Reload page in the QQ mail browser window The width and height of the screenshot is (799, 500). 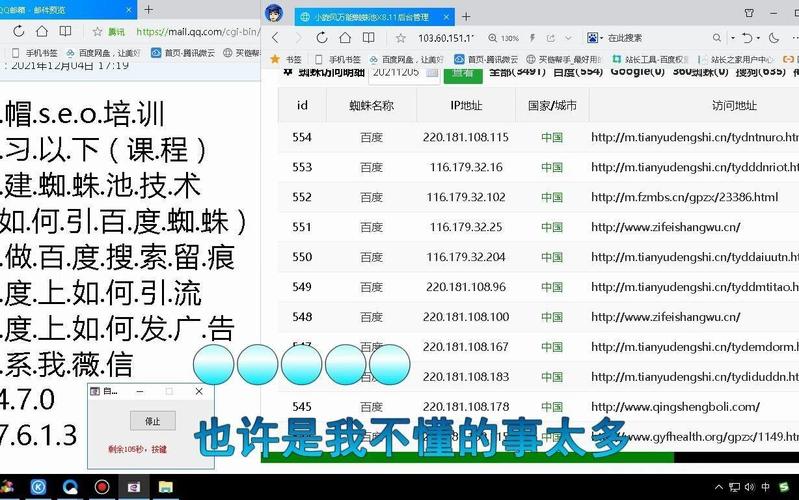coord(18,32)
